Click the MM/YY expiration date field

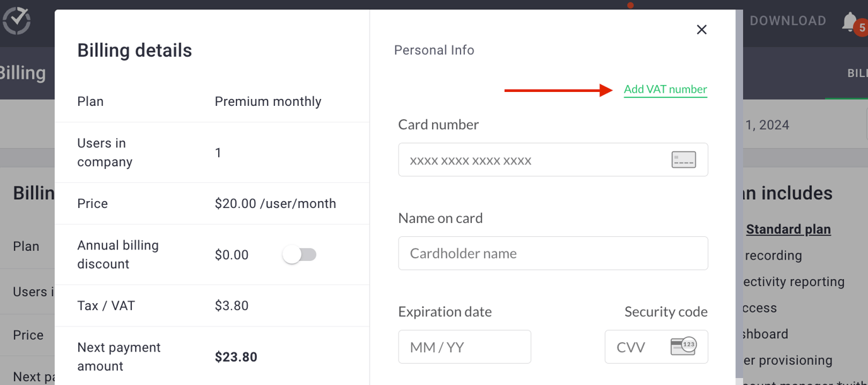click(464, 346)
